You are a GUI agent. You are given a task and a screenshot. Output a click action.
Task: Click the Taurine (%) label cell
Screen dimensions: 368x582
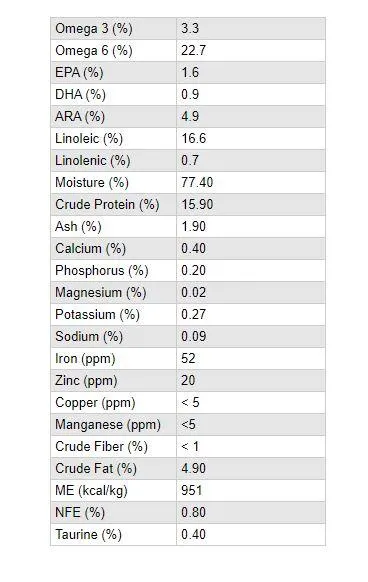click(113, 534)
